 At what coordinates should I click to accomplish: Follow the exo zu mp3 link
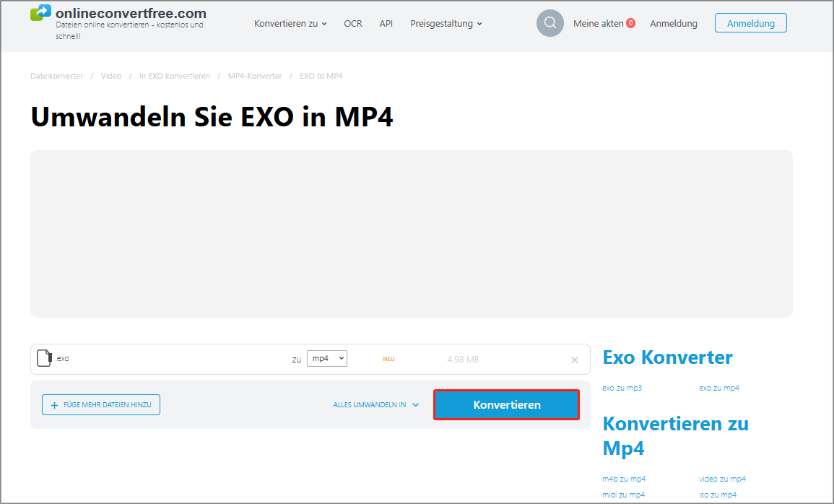tap(622, 388)
